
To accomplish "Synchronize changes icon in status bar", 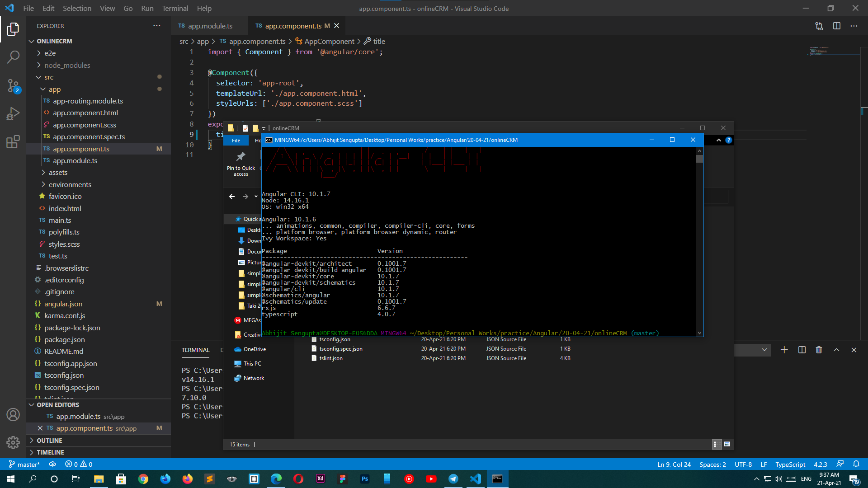I will click(52, 464).
